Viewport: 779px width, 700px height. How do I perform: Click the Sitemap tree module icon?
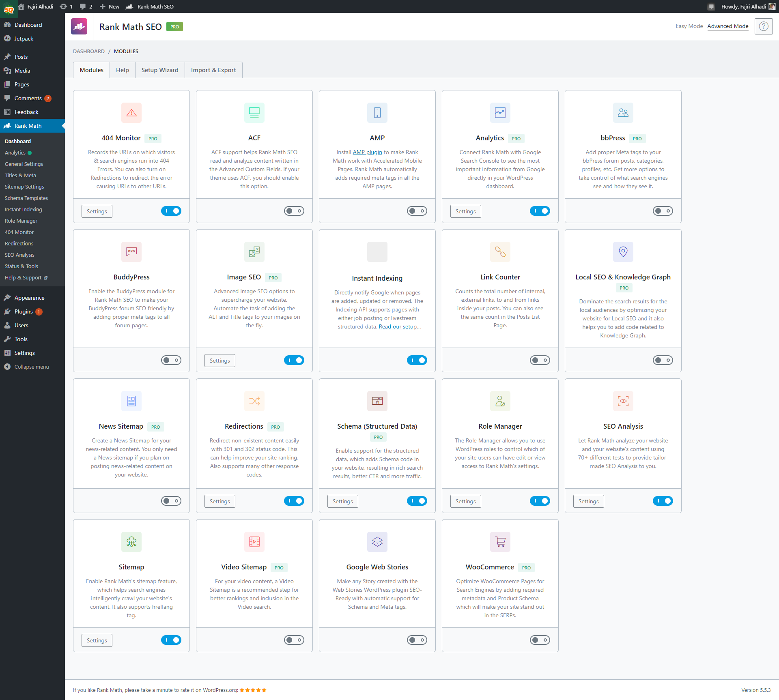131,542
